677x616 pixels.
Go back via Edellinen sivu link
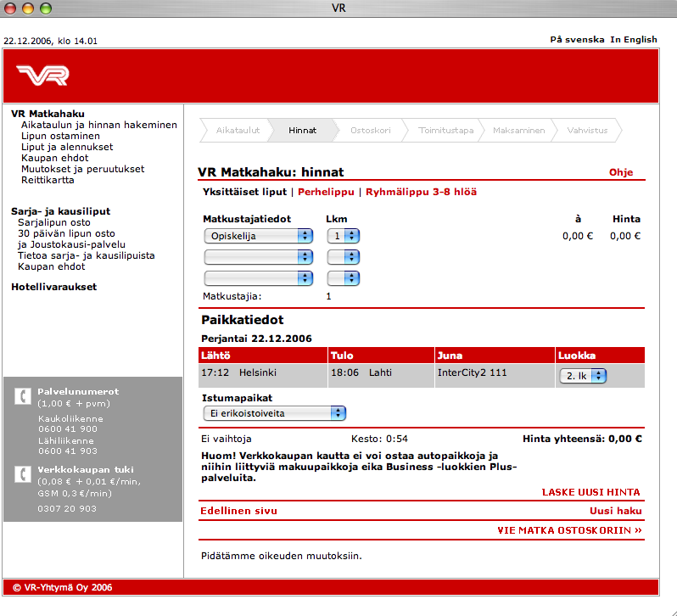point(238,511)
